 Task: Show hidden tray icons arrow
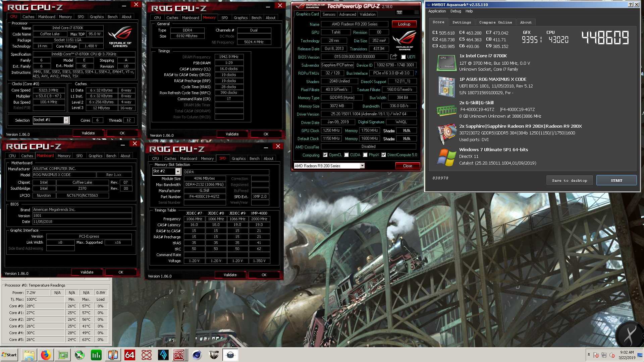(x=588, y=355)
